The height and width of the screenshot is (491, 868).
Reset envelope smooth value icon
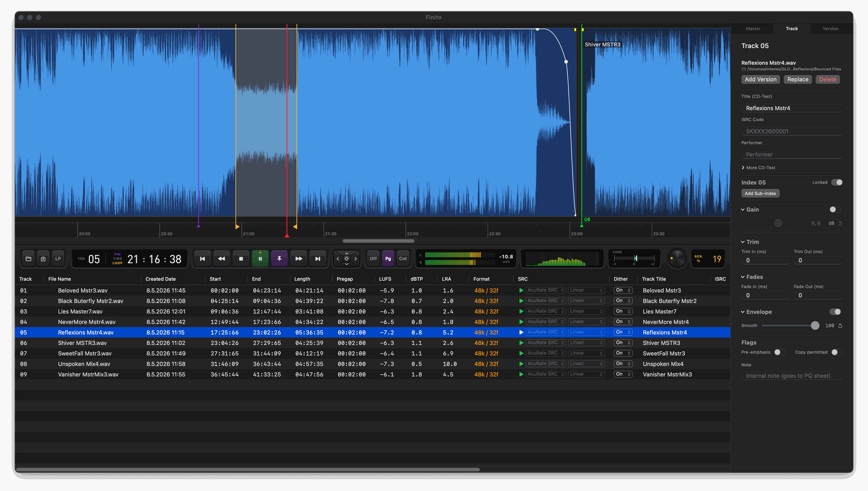click(x=840, y=326)
